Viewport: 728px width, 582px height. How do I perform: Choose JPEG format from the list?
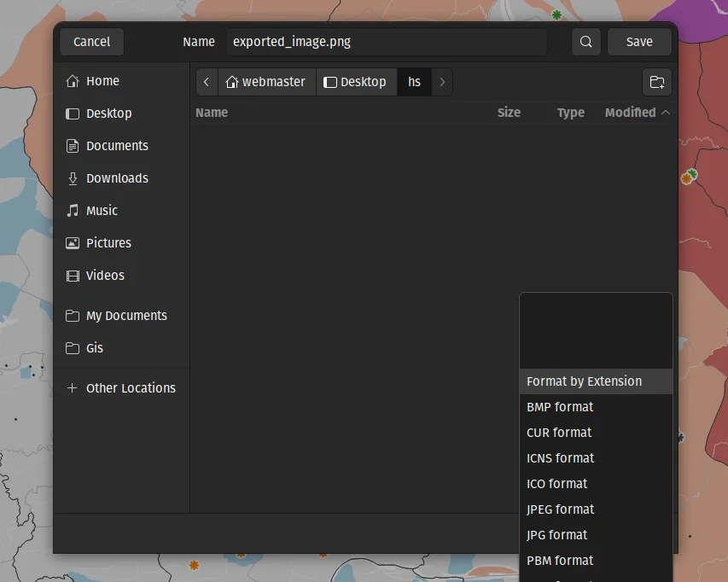[x=560, y=509]
